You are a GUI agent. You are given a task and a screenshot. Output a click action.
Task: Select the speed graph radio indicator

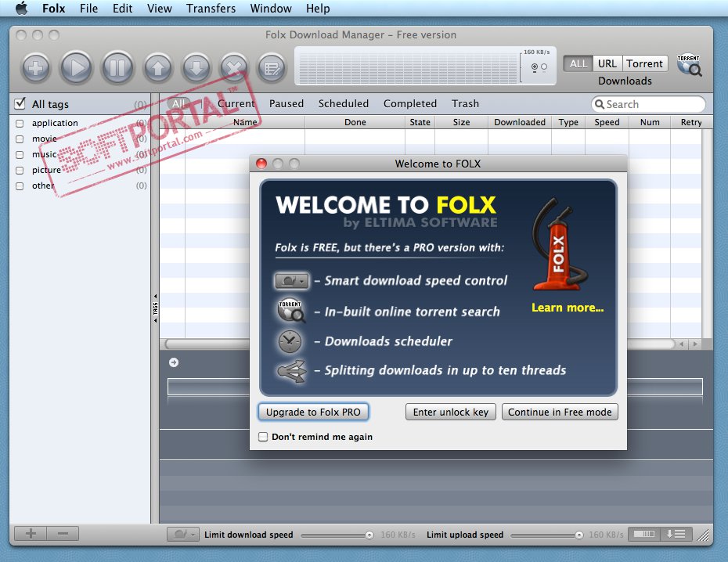(535, 67)
